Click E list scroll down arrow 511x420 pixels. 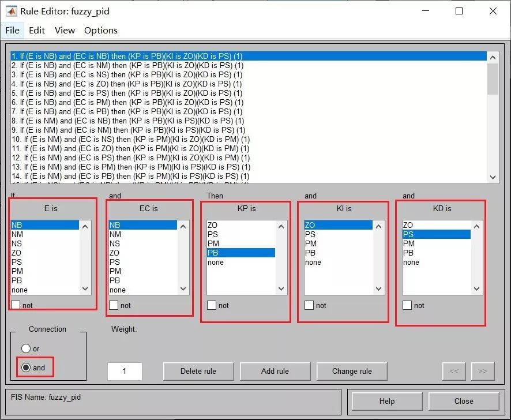(x=85, y=288)
